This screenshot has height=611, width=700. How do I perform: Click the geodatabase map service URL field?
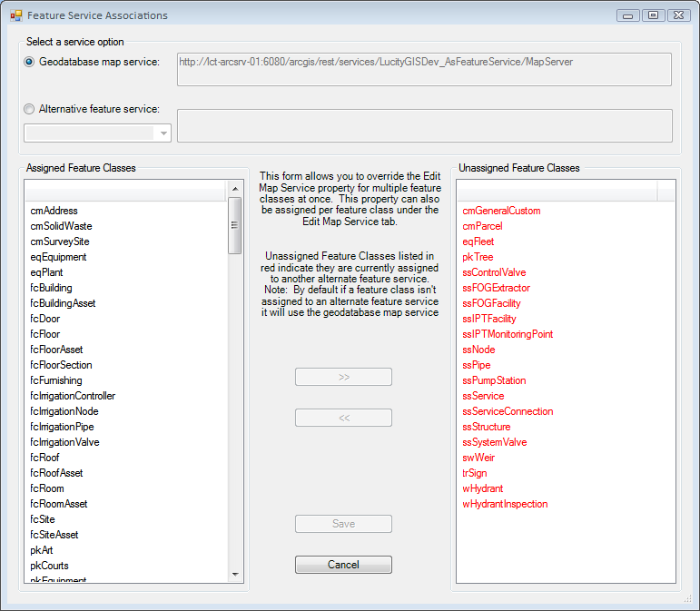click(x=424, y=70)
